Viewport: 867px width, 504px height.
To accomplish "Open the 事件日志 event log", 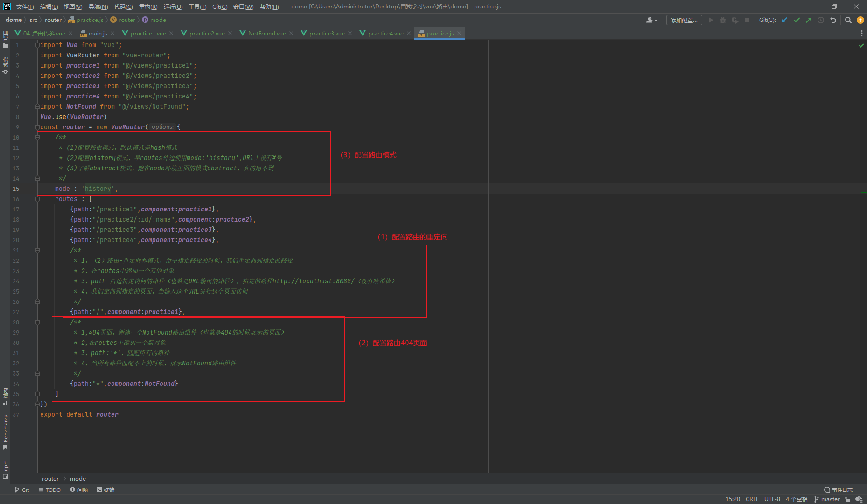I will click(x=838, y=490).
